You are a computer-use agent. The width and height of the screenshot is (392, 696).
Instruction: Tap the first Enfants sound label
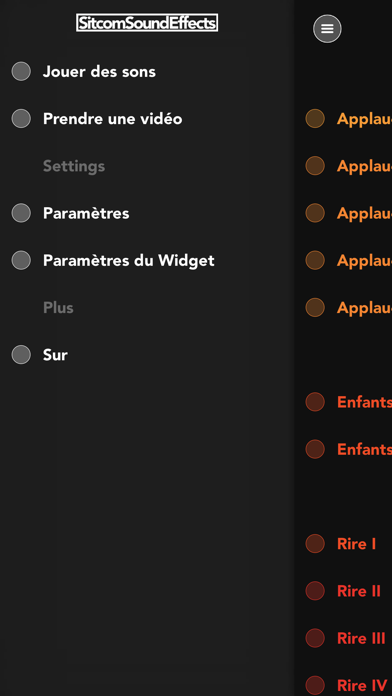[364, 402]
